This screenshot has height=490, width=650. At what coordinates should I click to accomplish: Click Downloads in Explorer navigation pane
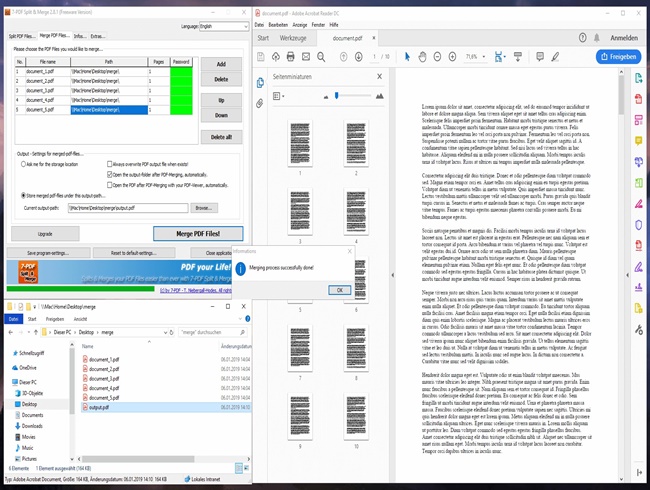[32, 426]
